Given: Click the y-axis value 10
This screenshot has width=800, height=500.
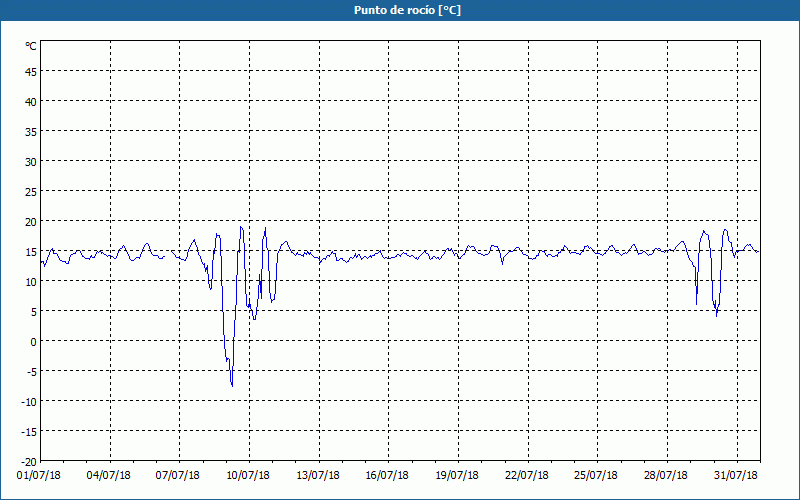Looking at the screenshot, I should pyautogui.click(x=31, y=282).
